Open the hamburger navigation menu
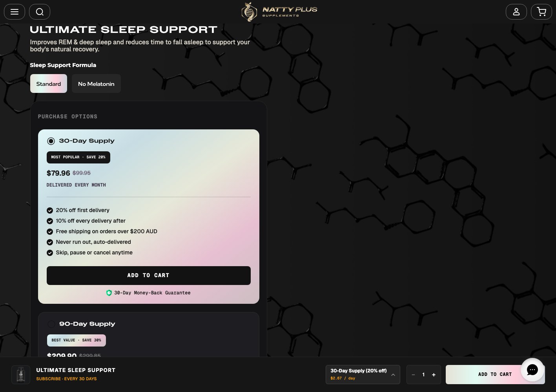 tap(15, 12)
